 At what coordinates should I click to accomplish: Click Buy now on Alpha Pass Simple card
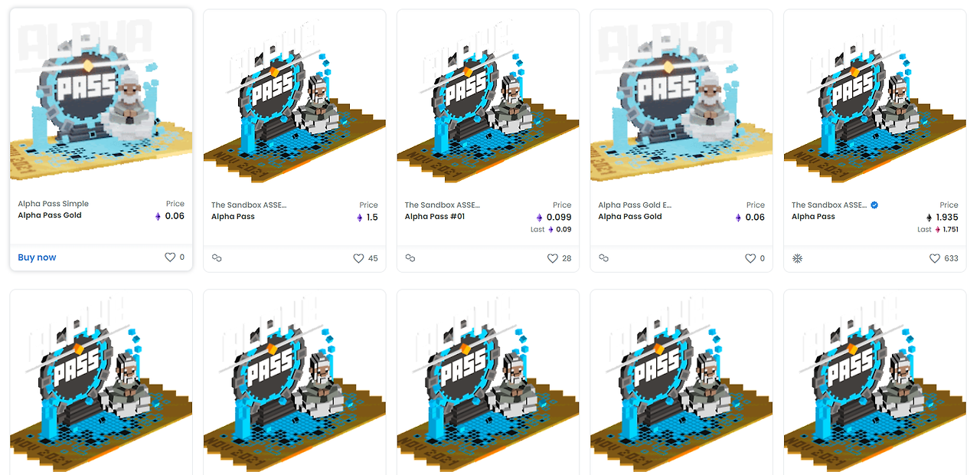click(x=37, y=257)
